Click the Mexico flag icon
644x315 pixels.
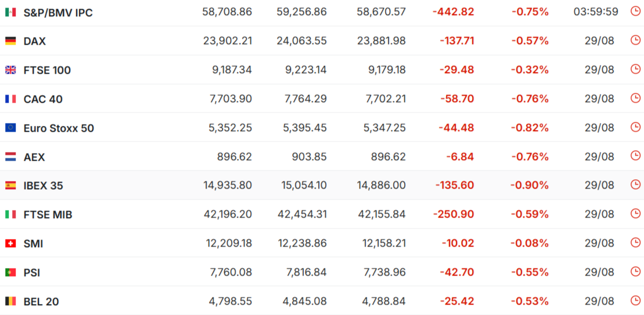click(10, 13)
